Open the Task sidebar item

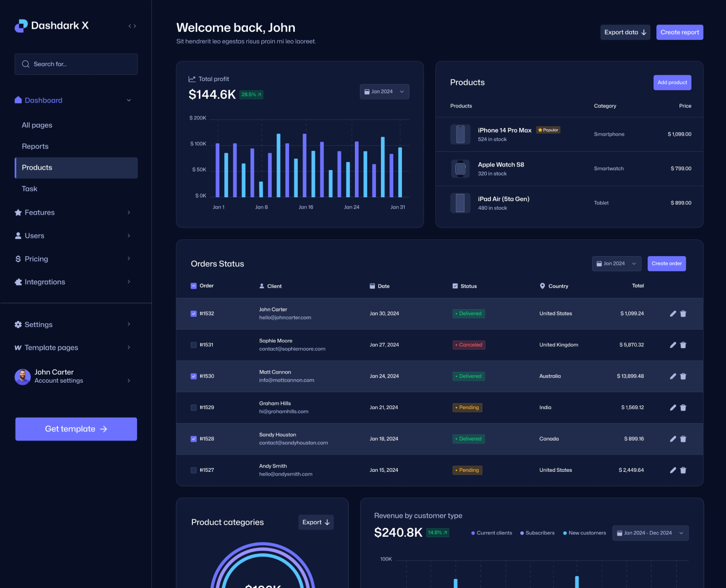(x=29, y=189)
